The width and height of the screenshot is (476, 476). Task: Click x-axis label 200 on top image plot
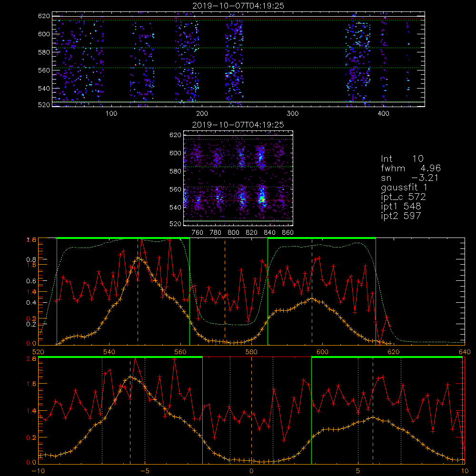[x=202, y=114]
